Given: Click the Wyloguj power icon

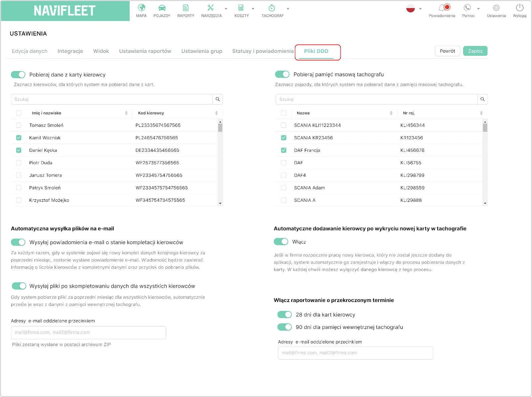Looking at the screenshot, I should pyautogui.click(x=520, y=8).
